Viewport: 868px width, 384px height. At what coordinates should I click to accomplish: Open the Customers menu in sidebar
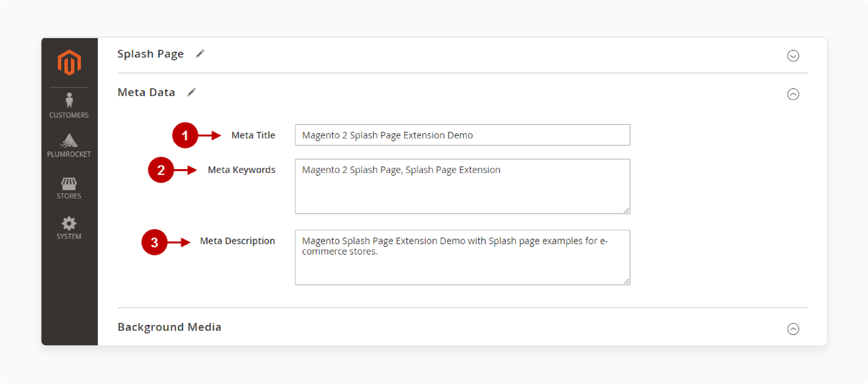click(x=69, y=105)
